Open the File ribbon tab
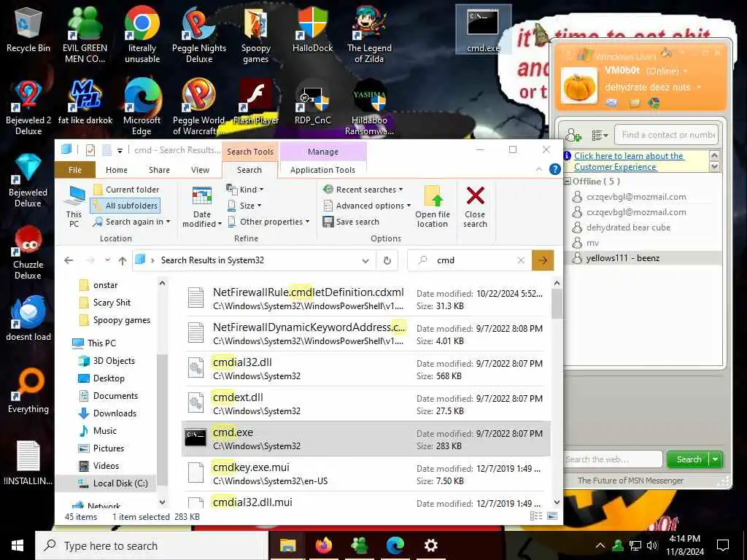The image size is (747, 560). point(75,170)
